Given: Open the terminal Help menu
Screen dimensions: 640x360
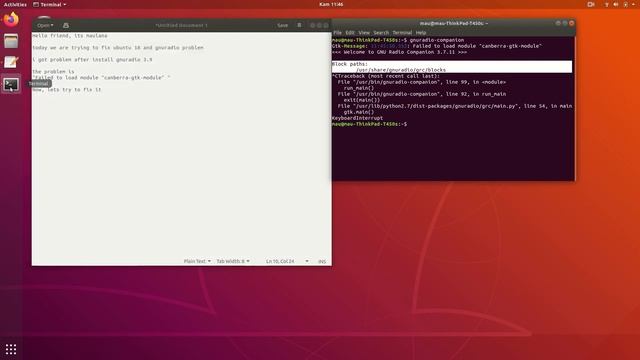Looking at the screenshot, I should (x=421, y=33).
